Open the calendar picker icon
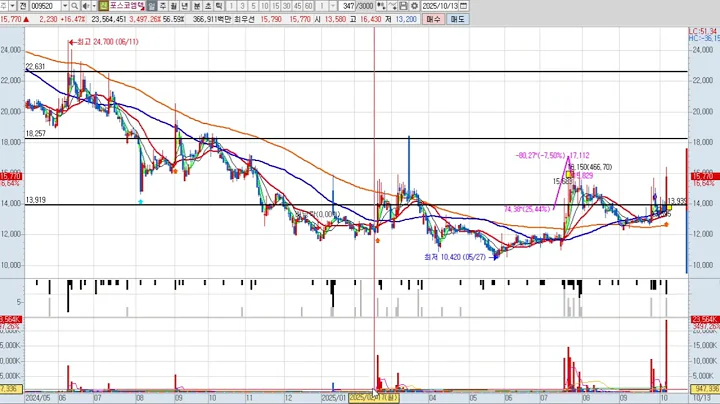The width and height of the screenshot is (720, 404). 464,6
